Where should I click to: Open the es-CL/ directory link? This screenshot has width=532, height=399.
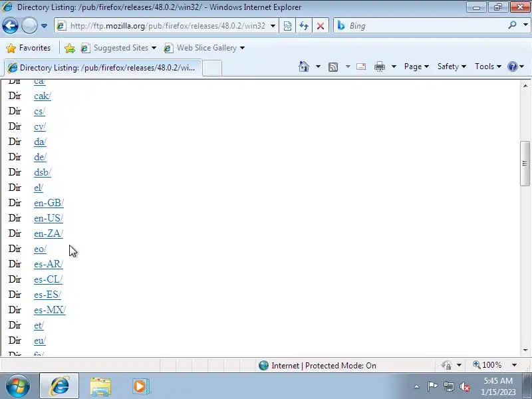click(48, 279)
